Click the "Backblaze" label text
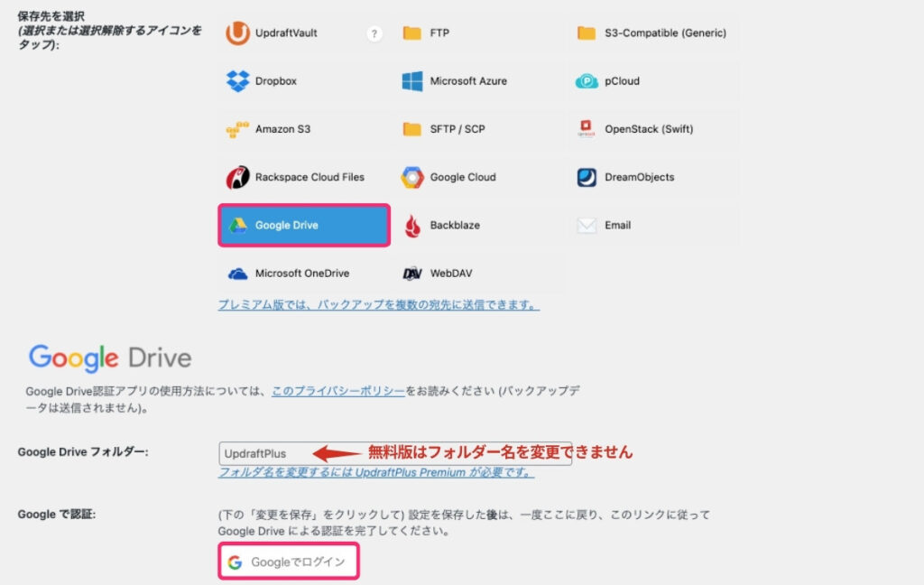This screenshot has width=924, height=585. 455,226
